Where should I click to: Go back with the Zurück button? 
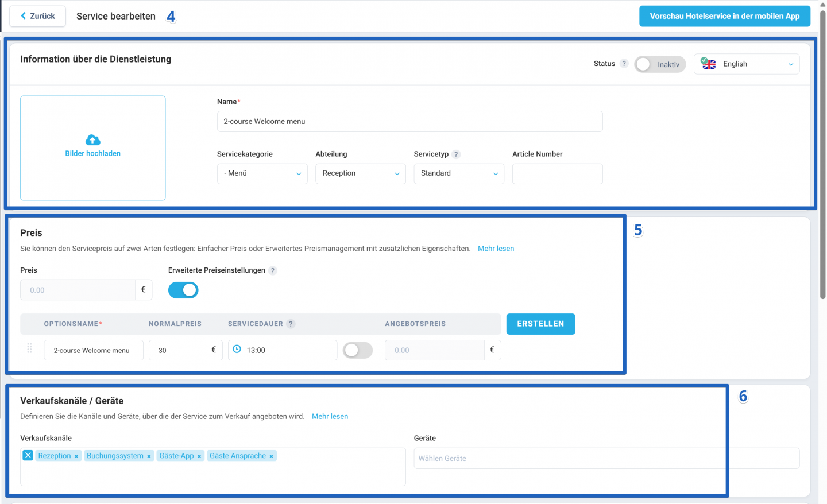[x=38, y=16]
